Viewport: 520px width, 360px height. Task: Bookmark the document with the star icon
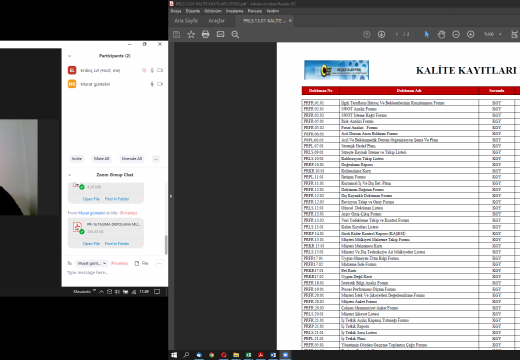[x=191, y=34]
